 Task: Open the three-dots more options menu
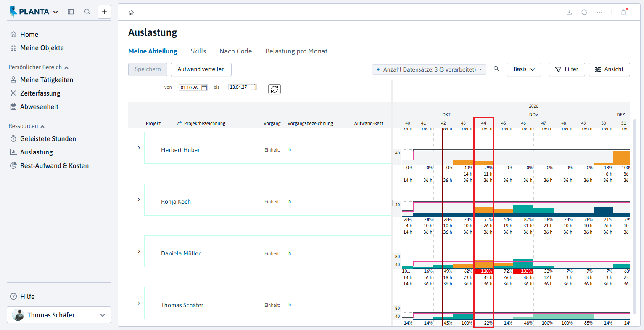coord(599,12)
